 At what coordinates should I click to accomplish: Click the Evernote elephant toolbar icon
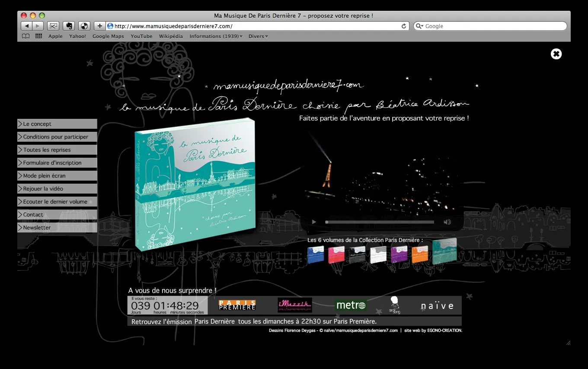pyautogui.click(x=69, y=26)
